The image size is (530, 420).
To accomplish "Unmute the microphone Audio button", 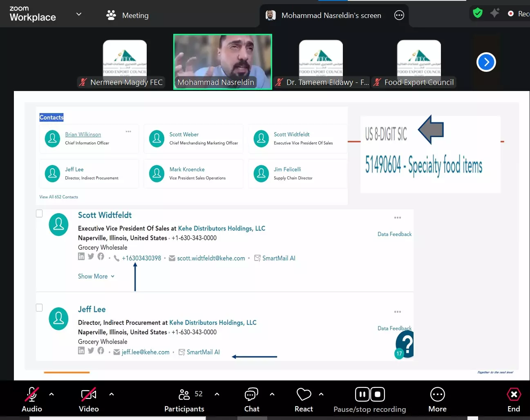I will [x=32, y=400].
